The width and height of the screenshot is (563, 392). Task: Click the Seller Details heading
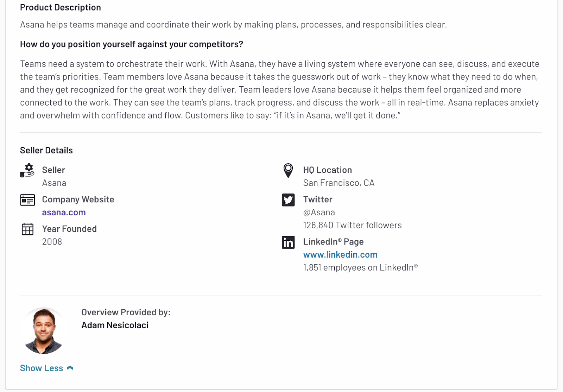coord(46,150)
